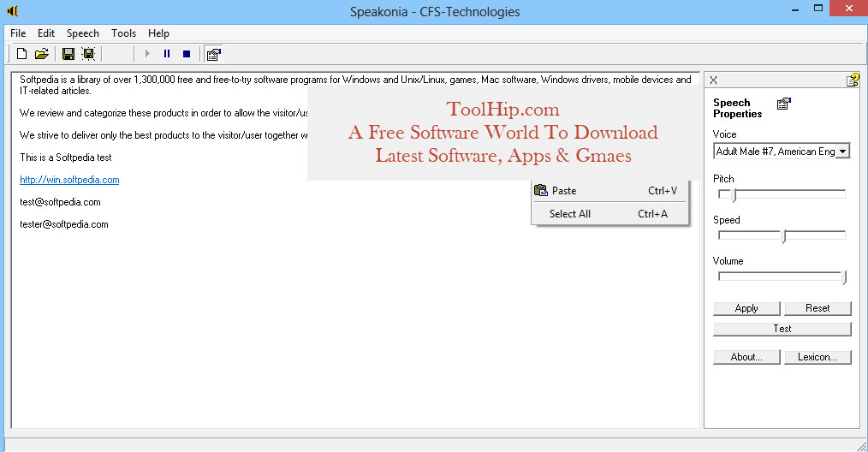Click the save audio floppy icon

[88, 54]
